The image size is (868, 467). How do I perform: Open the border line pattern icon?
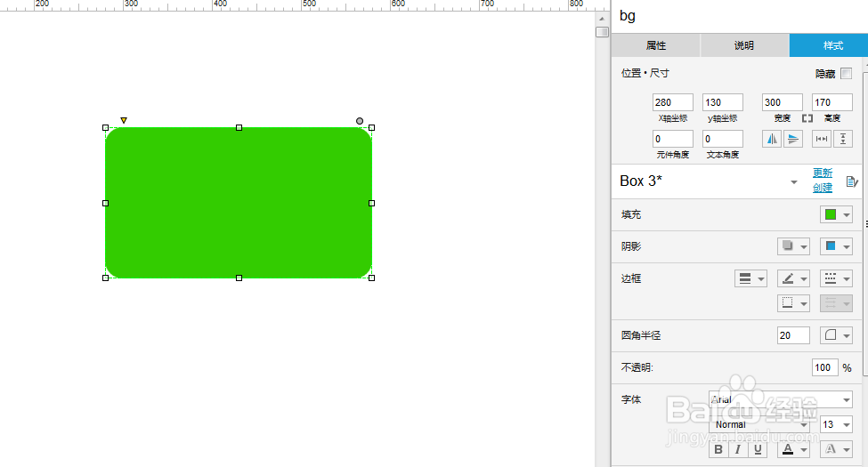pyautogui.click(x=836, y=278)
